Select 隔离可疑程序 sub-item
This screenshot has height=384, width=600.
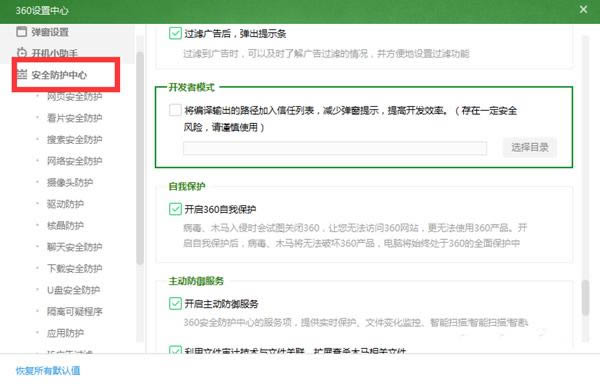point(75,311)
